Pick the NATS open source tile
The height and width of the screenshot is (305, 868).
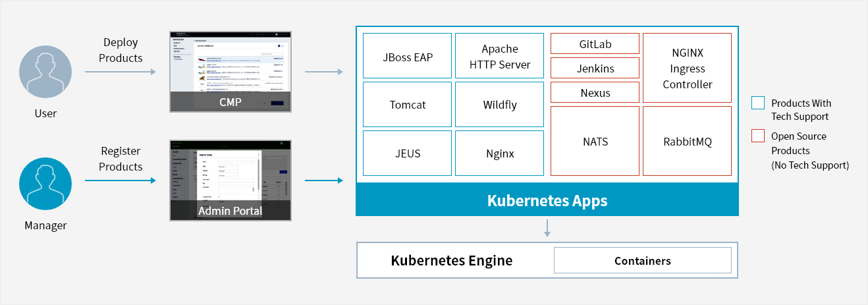click(595, 141)
